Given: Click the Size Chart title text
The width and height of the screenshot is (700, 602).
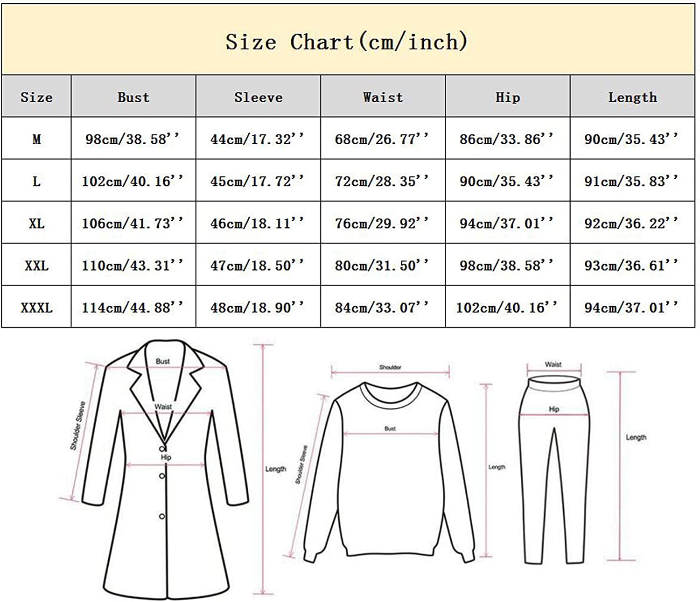Looking at the screenshot, I should [346, 42].
